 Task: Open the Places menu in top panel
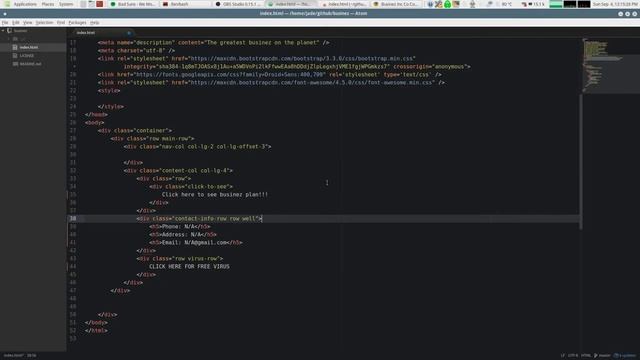pos(48,4)
